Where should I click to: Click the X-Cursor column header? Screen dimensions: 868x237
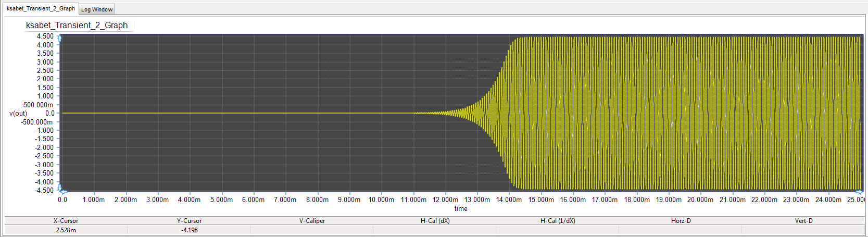pyautogui.click(x=66, y=221)
